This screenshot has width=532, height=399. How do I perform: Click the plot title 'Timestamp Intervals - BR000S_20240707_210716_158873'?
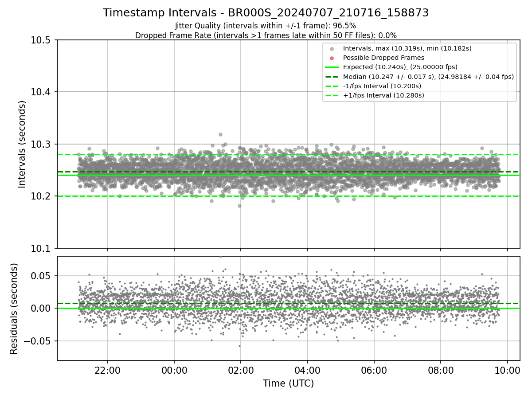[x=266, y=13]
